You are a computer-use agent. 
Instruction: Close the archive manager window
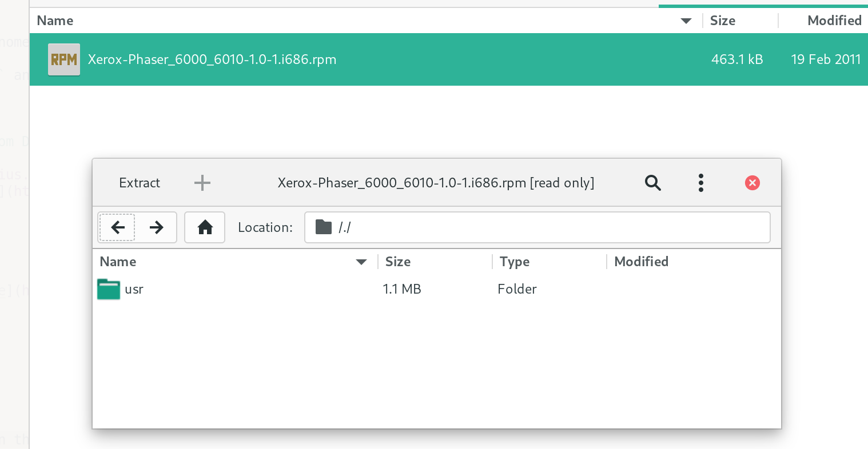point(752,183)
